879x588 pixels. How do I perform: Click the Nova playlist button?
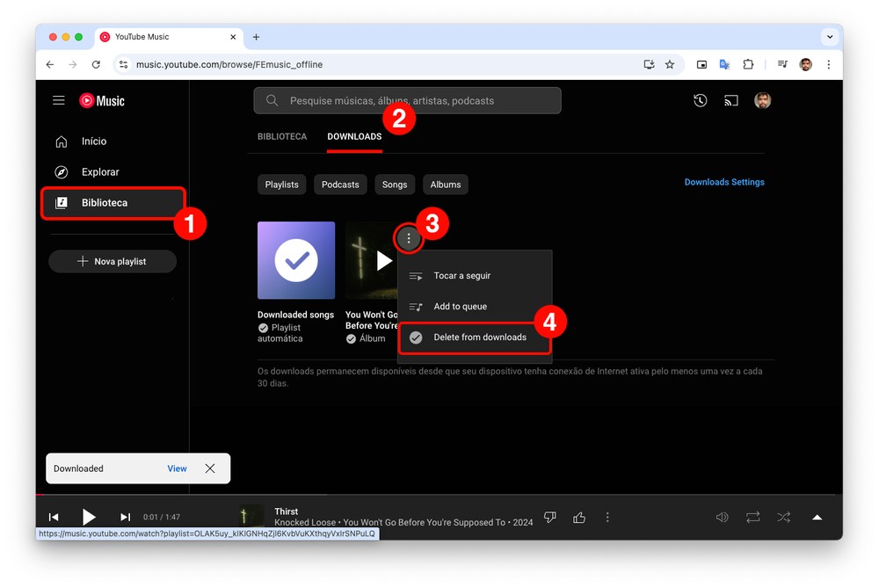(x=113, y=261)
